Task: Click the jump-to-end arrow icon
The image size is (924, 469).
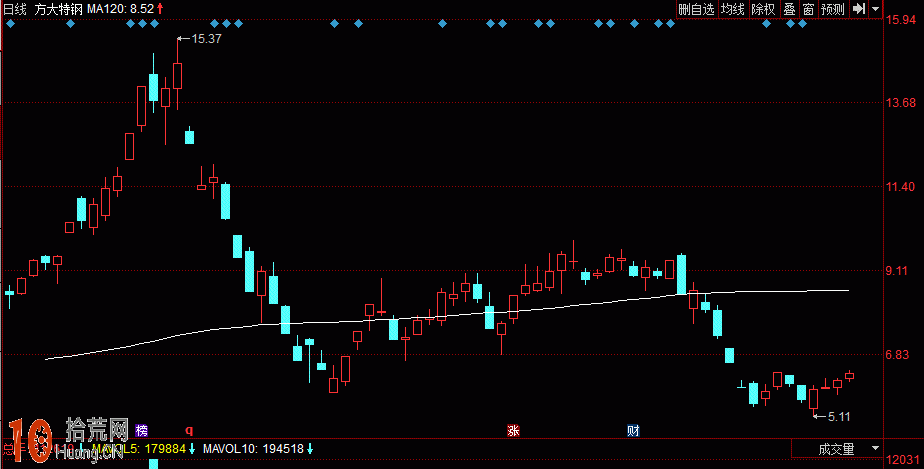Action: coord(859,9)
